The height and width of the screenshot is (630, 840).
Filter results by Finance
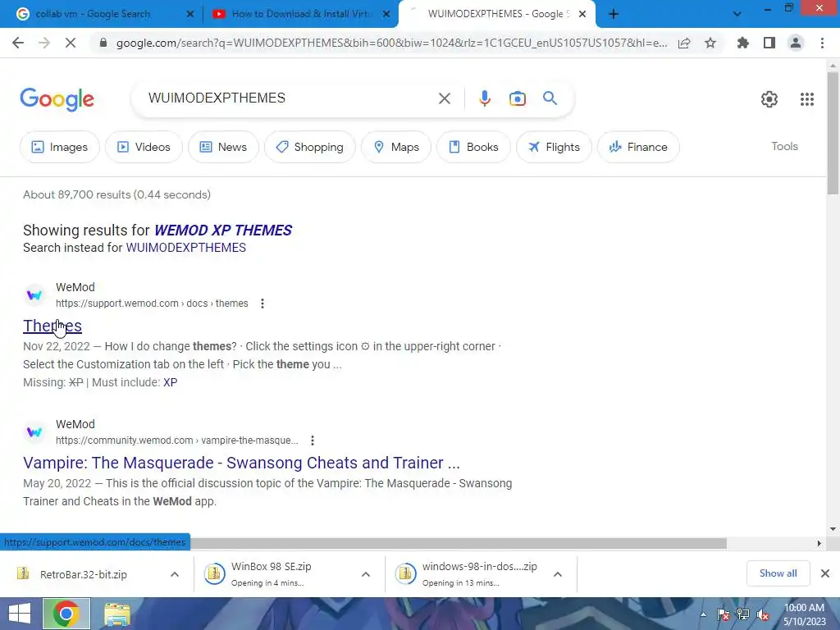coord(638,147)
